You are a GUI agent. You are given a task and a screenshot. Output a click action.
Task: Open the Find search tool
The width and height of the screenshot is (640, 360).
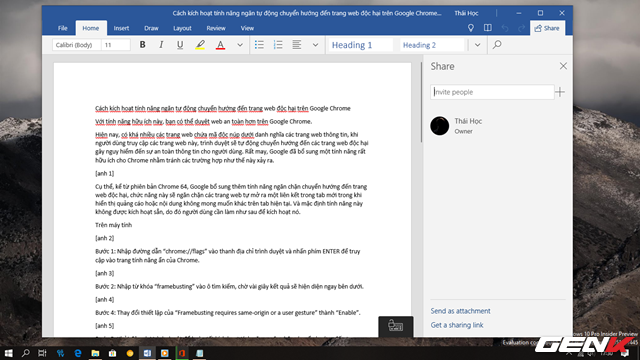497,45
